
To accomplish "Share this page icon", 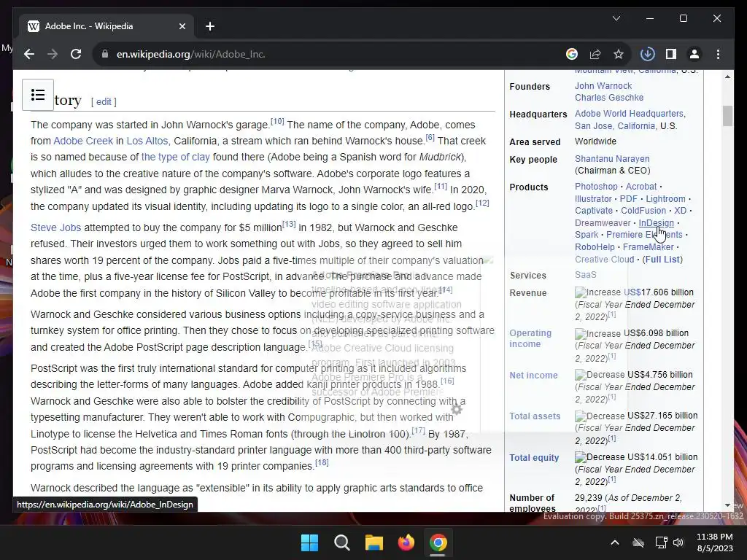I will pos(595,54).
